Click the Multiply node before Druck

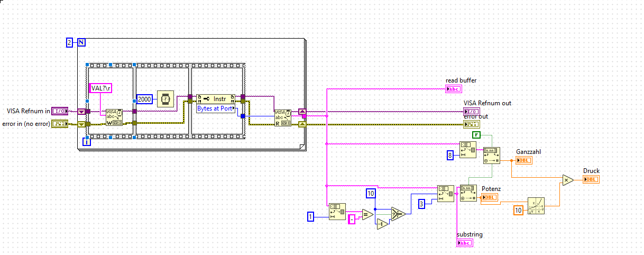567,180
